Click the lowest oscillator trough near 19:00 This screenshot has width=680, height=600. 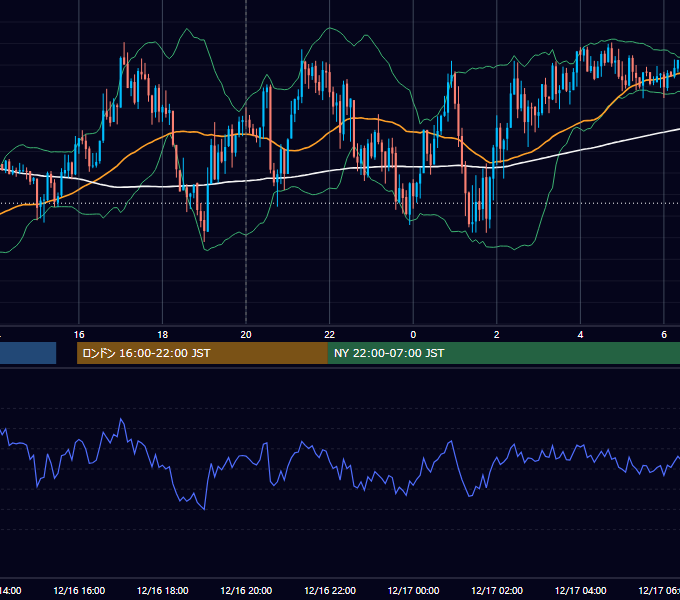tap(204, 509)
